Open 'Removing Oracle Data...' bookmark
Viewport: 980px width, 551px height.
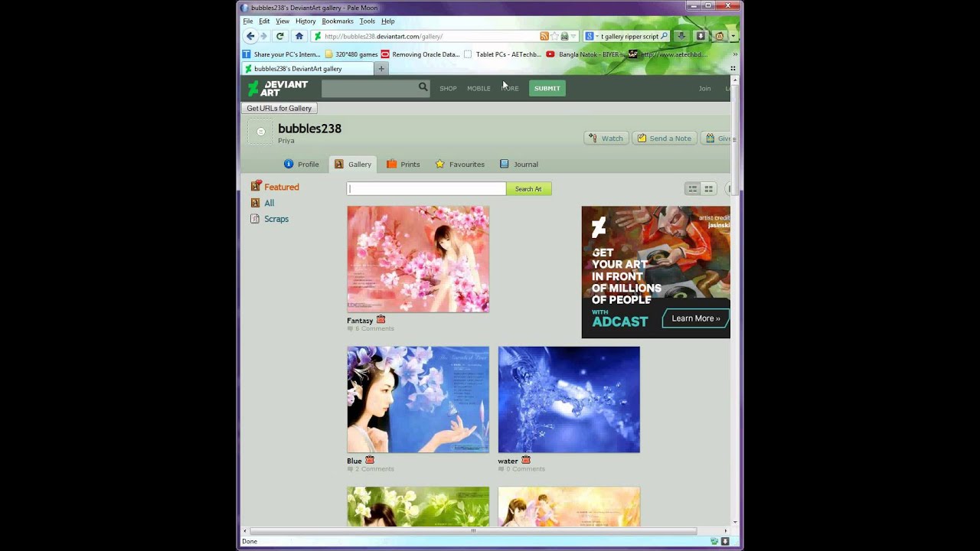coord(420,54)
